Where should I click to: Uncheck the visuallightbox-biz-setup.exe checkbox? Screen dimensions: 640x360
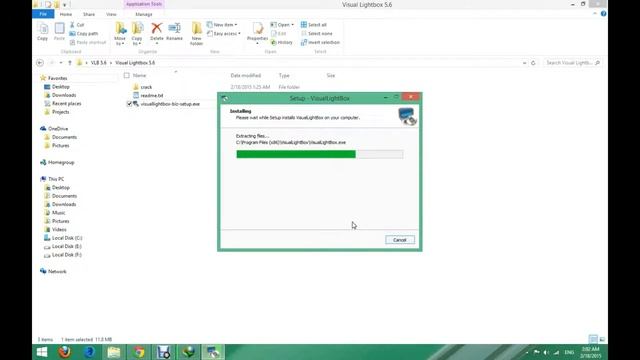(129, 104)
